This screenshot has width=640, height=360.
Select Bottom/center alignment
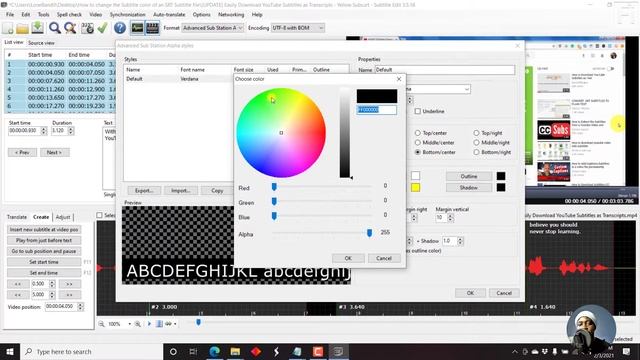[418, 152]
